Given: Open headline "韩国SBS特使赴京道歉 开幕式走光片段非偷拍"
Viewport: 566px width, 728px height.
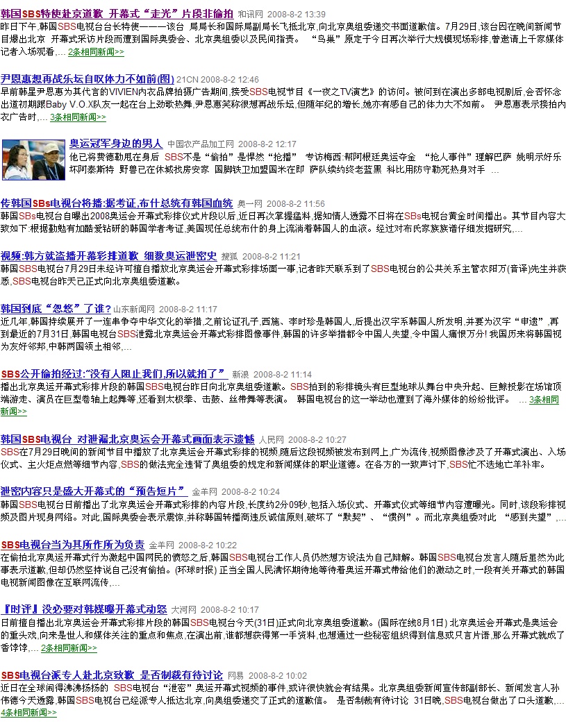Looking at the screenshot, I should point(117,14).
